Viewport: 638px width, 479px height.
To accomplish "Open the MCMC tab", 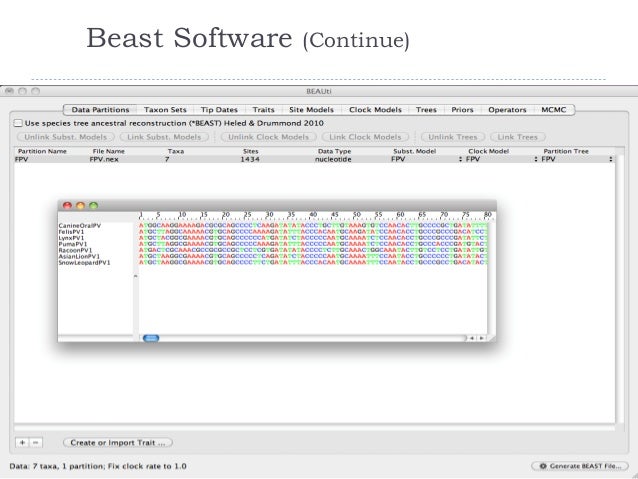I will coord(553,110).
